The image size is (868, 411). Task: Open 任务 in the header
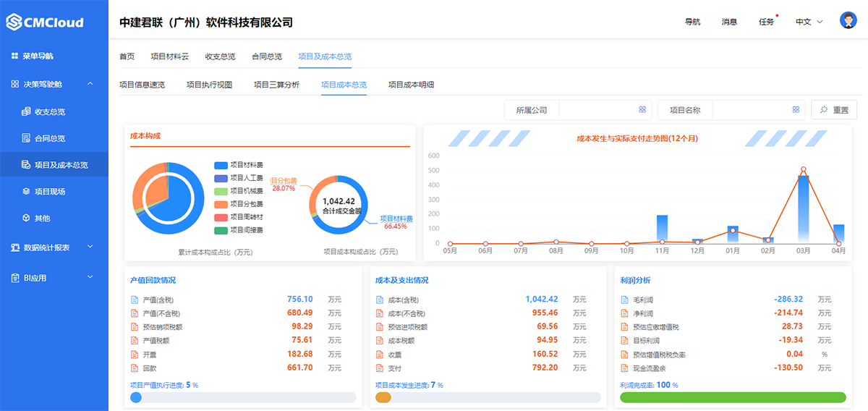pyautogui.click(x=766, y=22)
